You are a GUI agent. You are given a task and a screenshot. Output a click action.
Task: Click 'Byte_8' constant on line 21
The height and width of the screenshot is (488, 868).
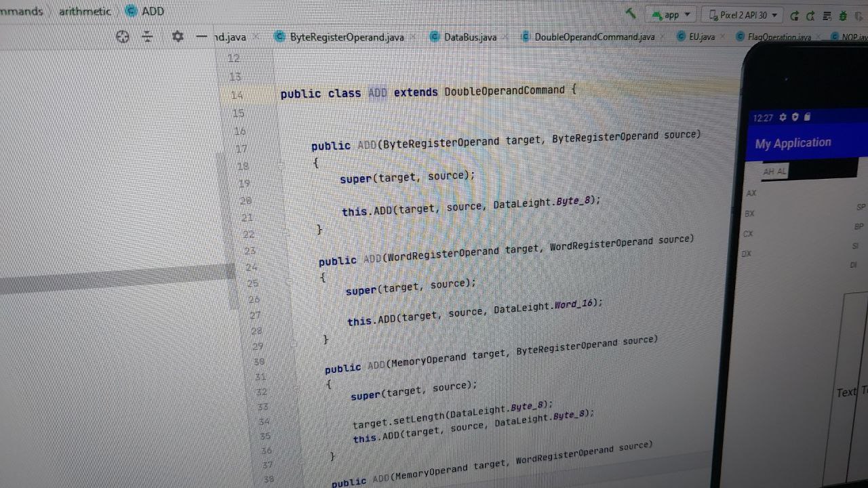574,201
